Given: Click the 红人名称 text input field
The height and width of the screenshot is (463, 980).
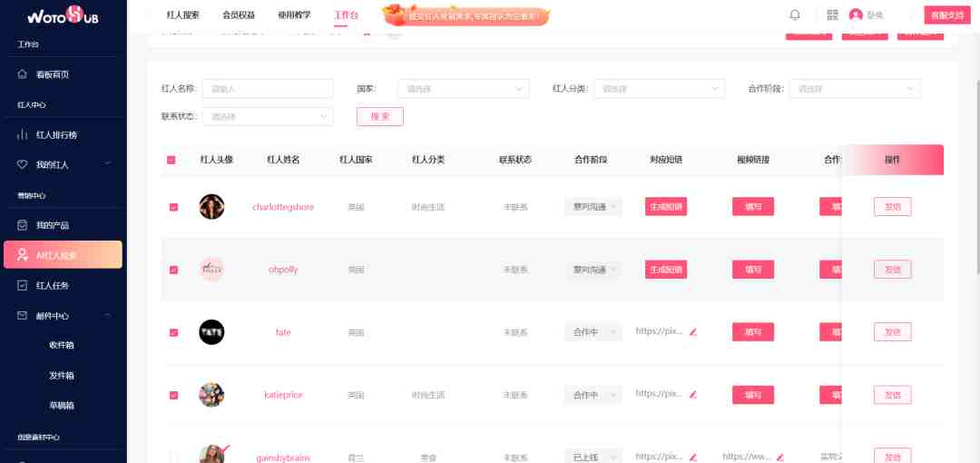Looking at the screenshot, I should pyautogui.click(x=268, y=89).
